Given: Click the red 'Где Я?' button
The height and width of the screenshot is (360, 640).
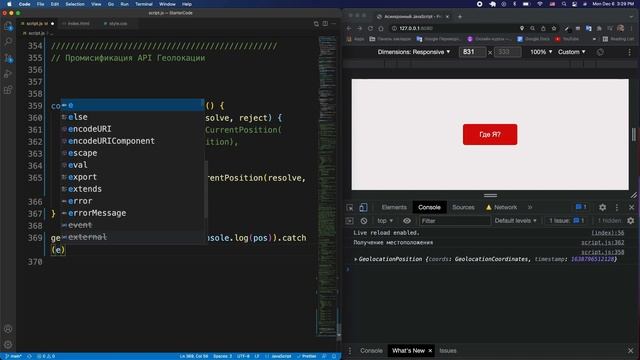Looking at the screenshot, I should point(490,134).
